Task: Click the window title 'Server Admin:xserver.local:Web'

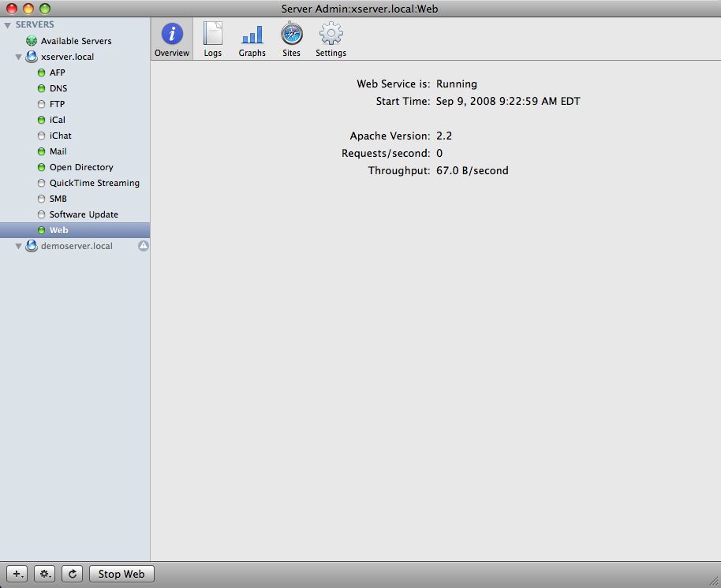Action: pyautogui.click(x=360, y=9)
